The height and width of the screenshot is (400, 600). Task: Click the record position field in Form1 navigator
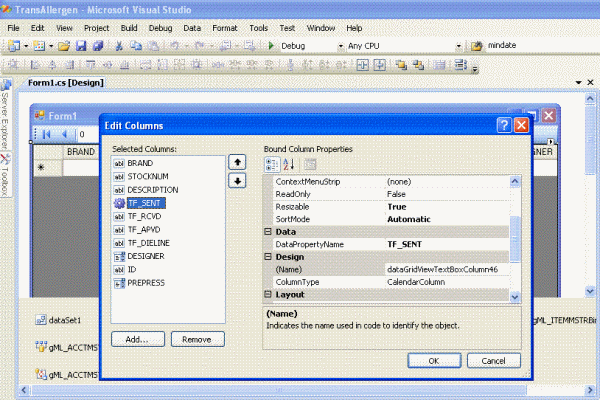87,134
